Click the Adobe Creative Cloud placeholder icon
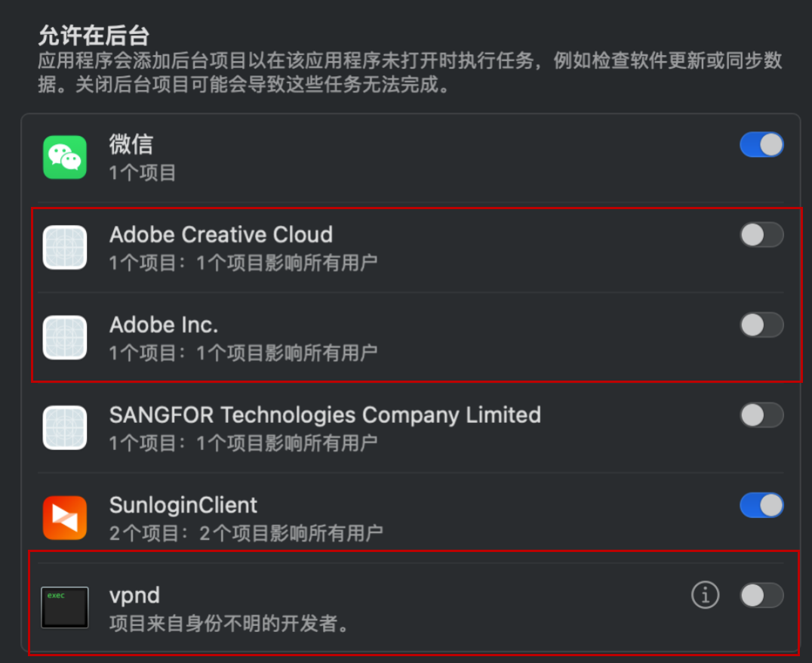Screen dimensions: 812x663 point(65,247)
